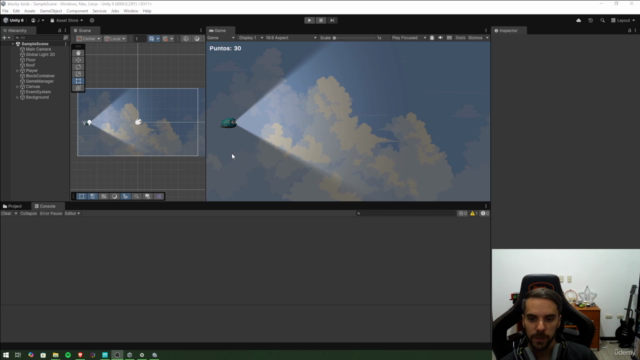Expand the Canvas object in Hierarchy
The image size is (640, 360).
(17, 87)
